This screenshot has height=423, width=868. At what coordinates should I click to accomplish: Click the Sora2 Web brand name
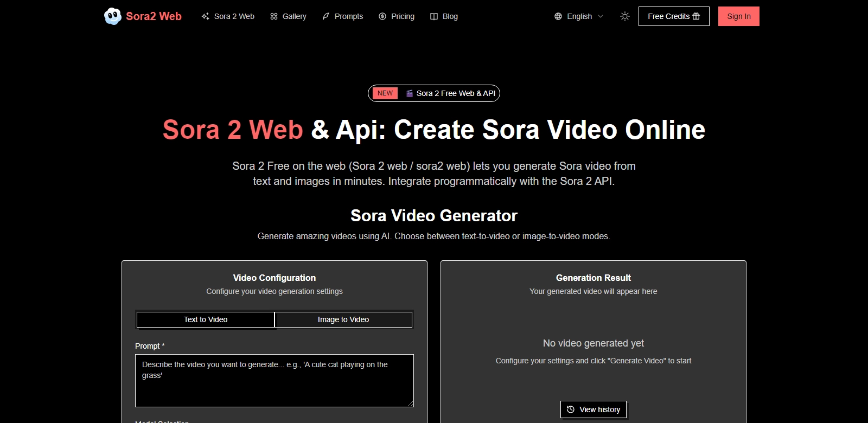pyautogui.click(x=154, y=16)
